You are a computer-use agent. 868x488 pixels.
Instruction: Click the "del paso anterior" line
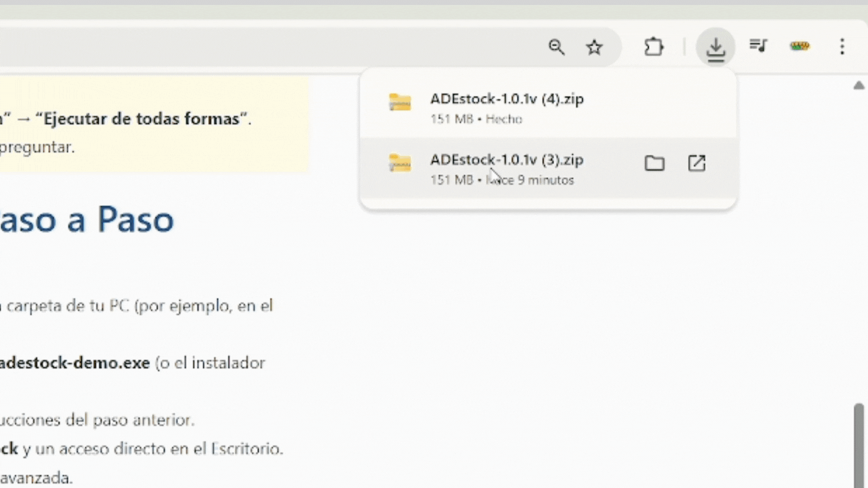[97, 420]
